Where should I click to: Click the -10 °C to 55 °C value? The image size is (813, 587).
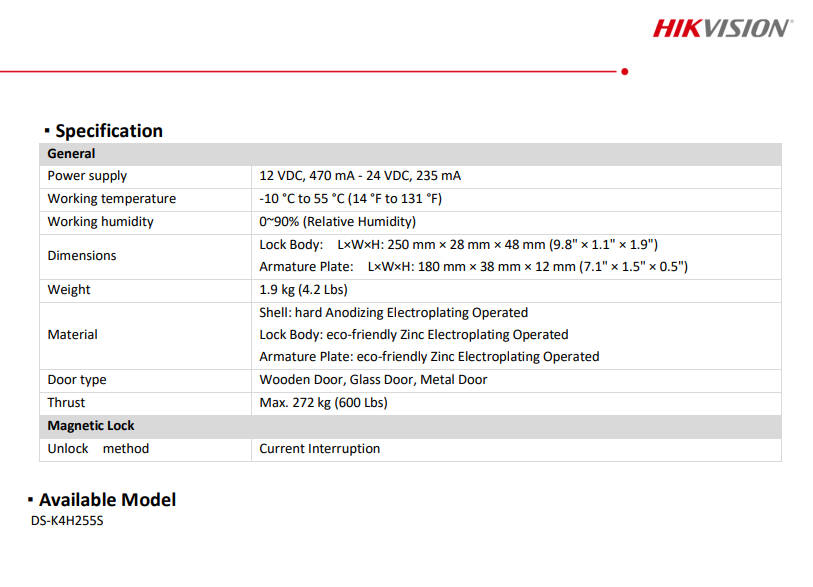pos(350,199)
